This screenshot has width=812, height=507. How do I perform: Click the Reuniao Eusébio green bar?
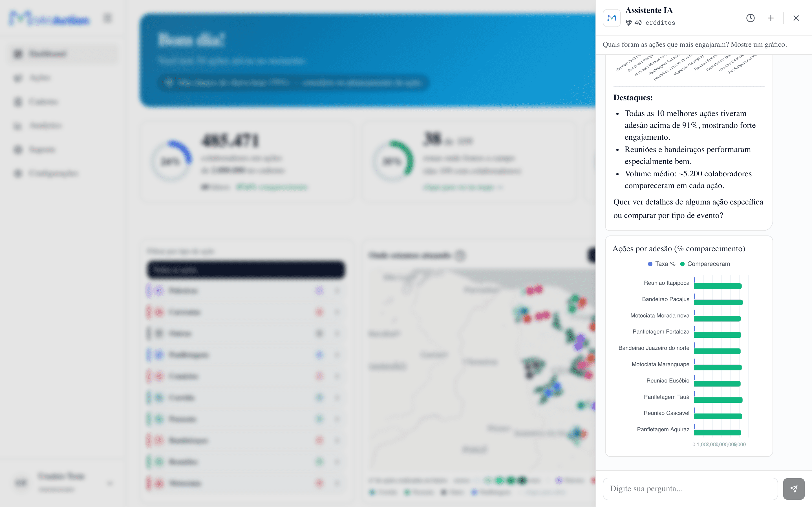(x=717, y=384)
